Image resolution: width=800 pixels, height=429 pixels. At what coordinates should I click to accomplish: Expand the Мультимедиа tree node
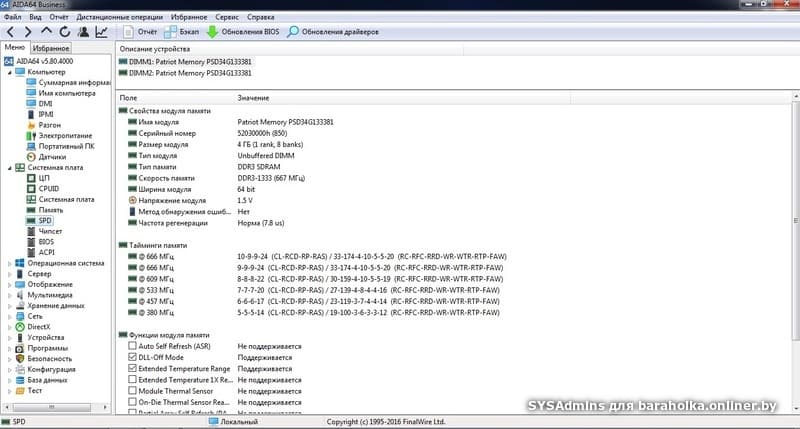click(10, 295)
